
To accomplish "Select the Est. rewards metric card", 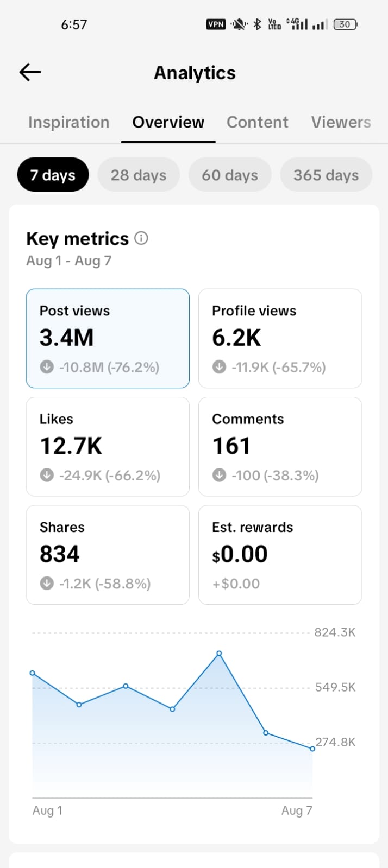I will pyautogui.click(x=280, y=555).
